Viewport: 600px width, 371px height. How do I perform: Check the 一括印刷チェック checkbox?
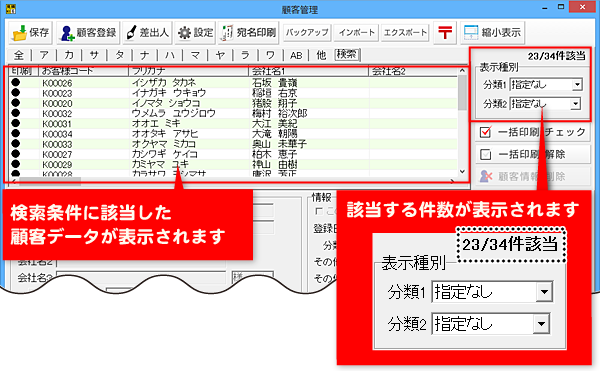(485, 132)
